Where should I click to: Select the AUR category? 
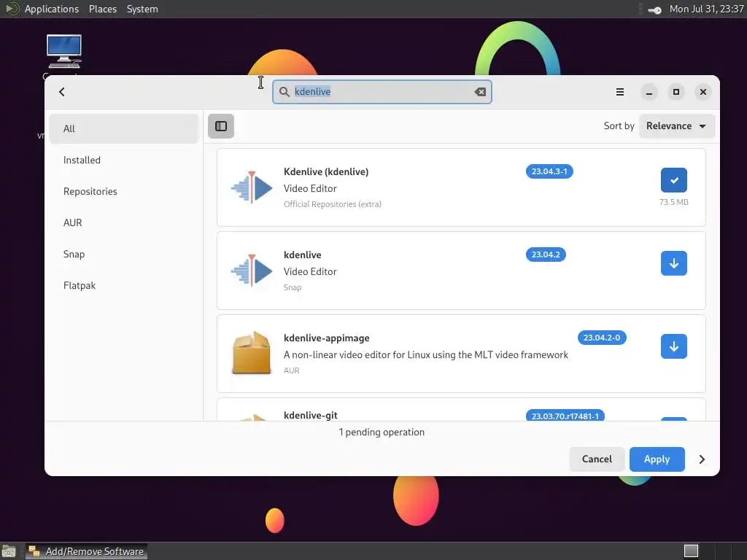pos(123,223)
